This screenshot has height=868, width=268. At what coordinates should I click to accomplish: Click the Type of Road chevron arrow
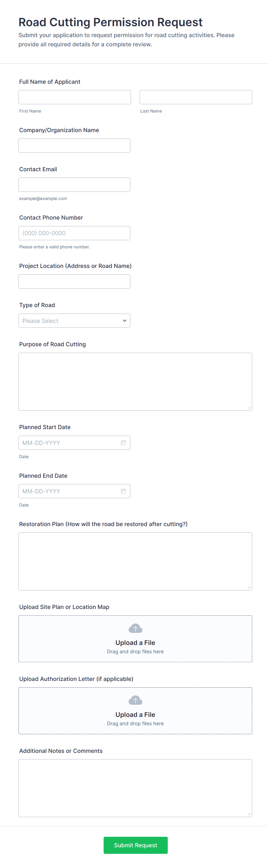124,321
